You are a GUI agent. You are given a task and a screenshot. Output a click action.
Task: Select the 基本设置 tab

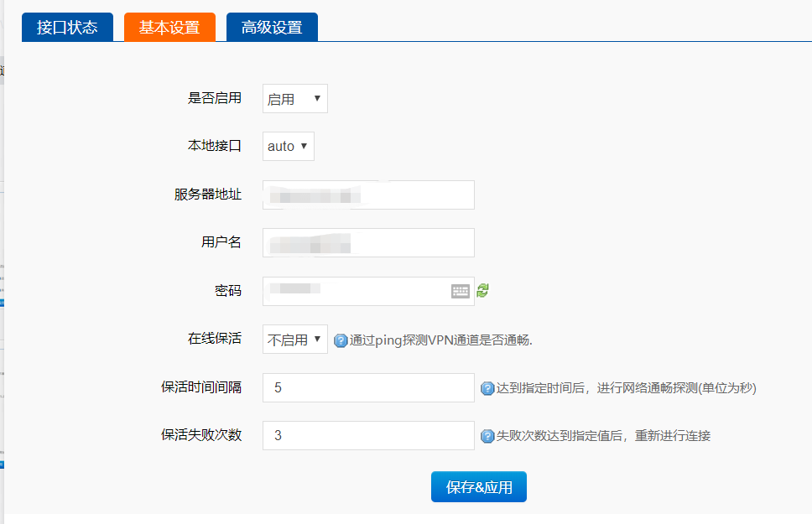tap(169, 27)
